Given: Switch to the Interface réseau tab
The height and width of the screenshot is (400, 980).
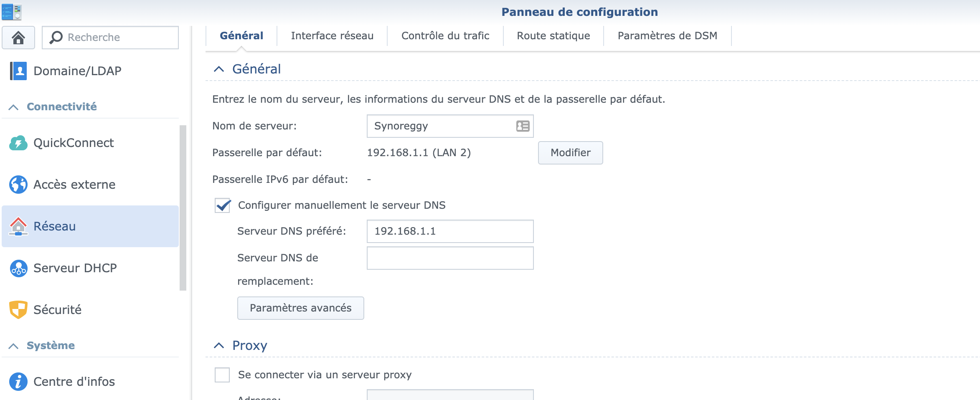Looking at the screenshot, I should (332, 36).
